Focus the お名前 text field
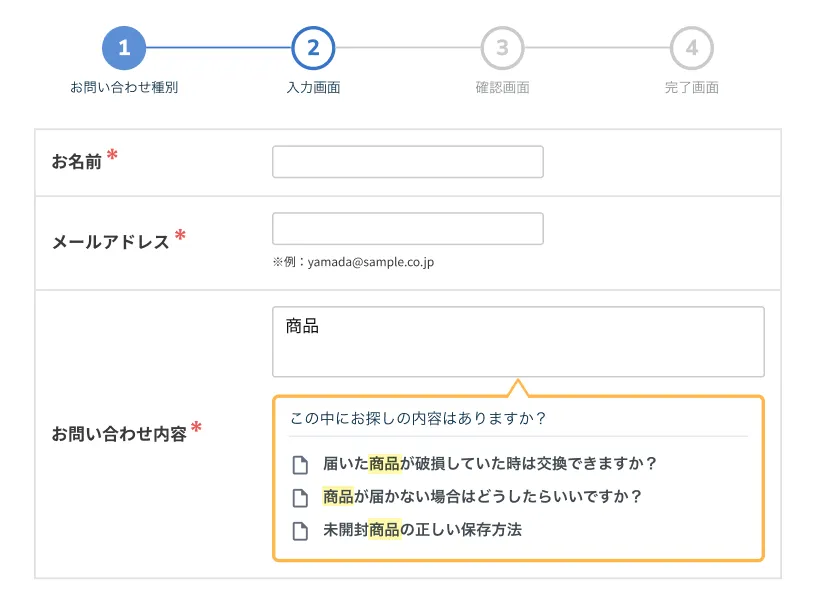Image resolution: width=816 pixels, height=600 pixels. (x=407, y=162)
